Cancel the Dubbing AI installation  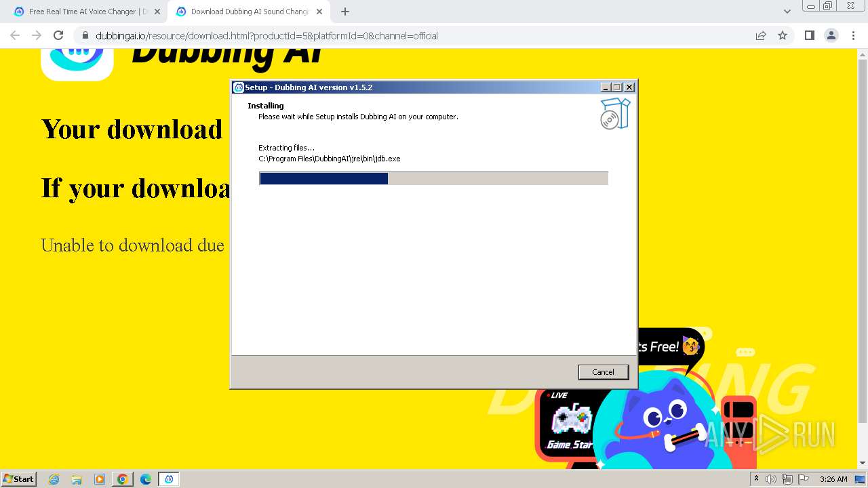tap(603, 372)
